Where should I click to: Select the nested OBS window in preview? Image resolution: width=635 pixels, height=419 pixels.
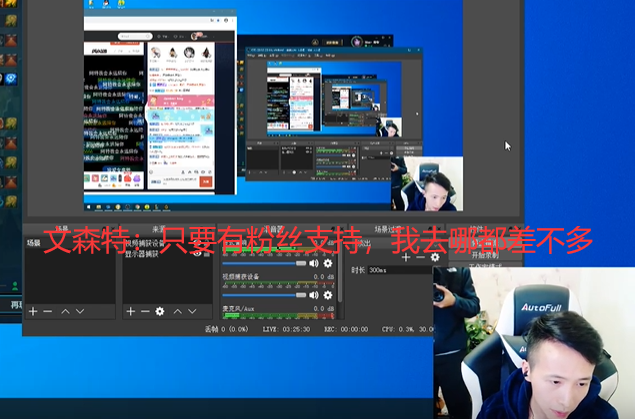tap(334, 114)
